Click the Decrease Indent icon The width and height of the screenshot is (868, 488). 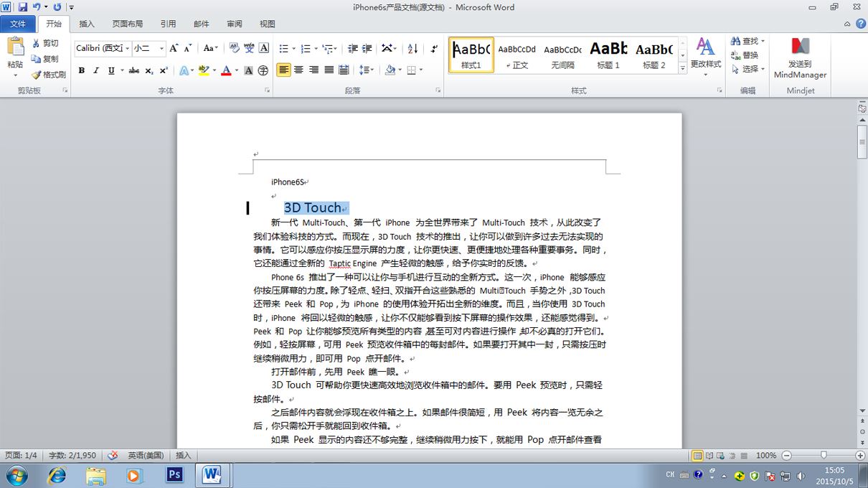click(x=352, y=48)
